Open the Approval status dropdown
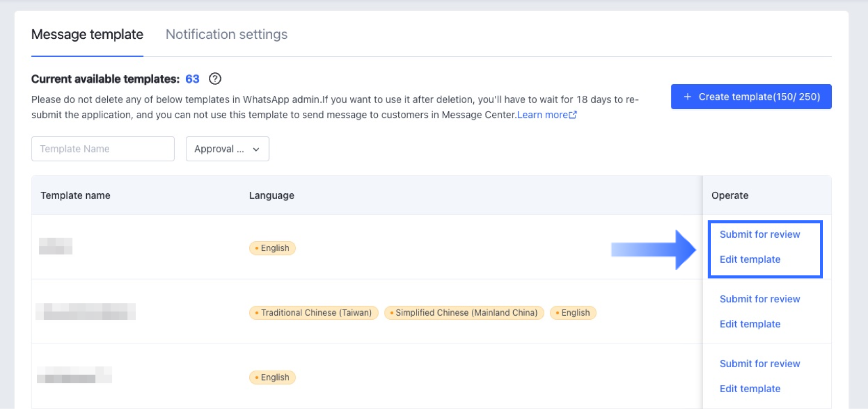The image size is (868, 409). [227, 149]
